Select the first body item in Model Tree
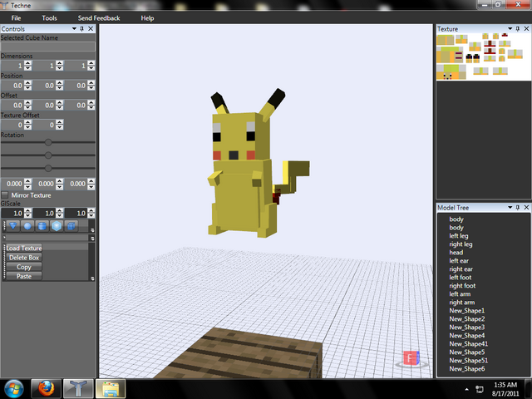The width and height of the screenshot is (532, 399). click(456, 219)
